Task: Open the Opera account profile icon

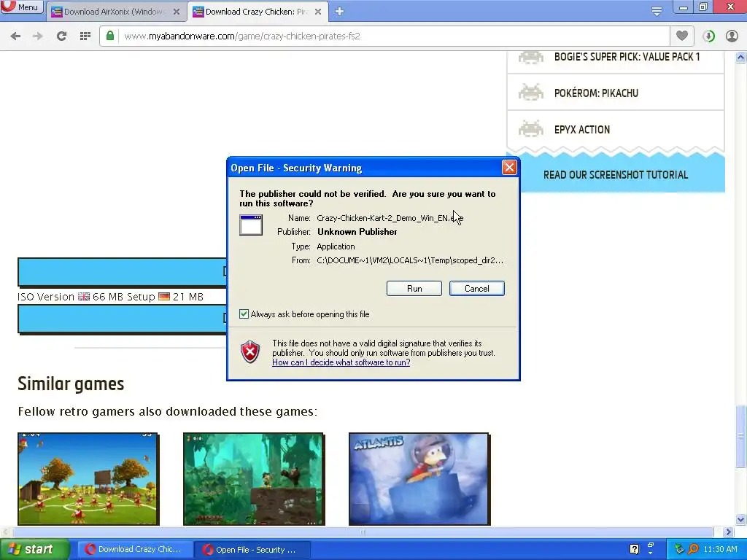Action: coord(732,36)
